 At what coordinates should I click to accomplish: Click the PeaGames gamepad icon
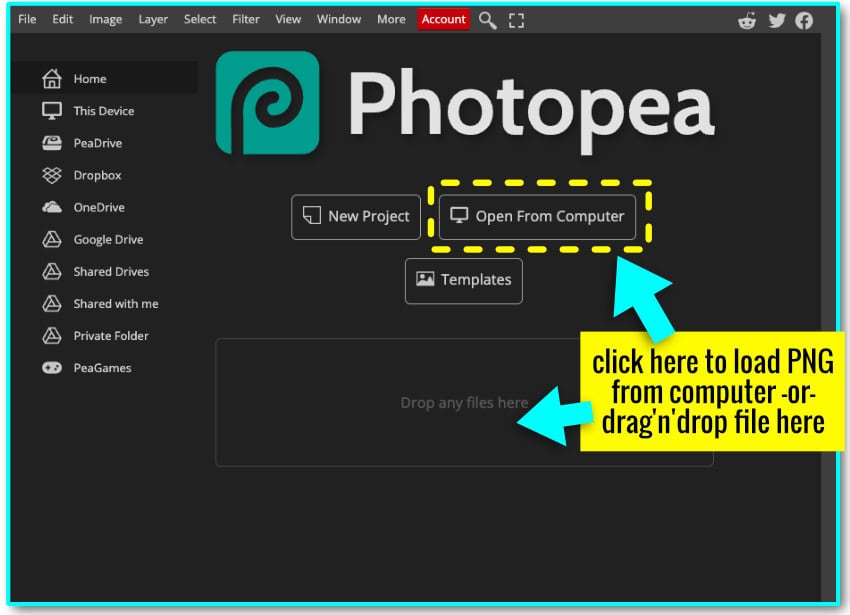click(52, 368)
